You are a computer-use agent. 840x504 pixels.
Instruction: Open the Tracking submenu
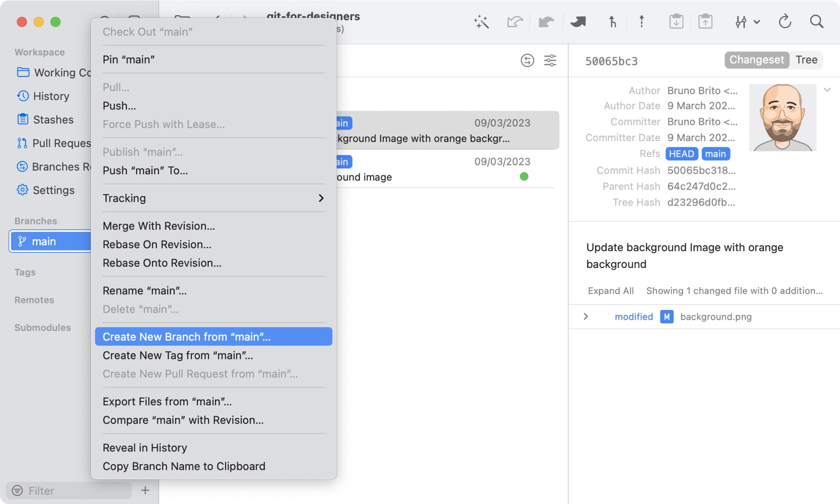coord(213,198)
